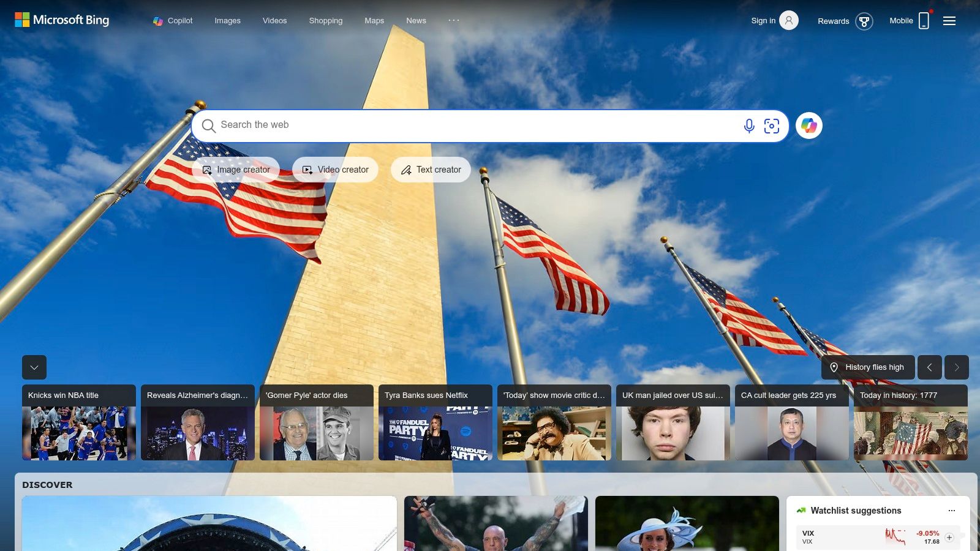This screenshot has width=980, height=551.
Task: Show the next background image with the right arrow
Action: pyautogui.click(x=957, y=367)
